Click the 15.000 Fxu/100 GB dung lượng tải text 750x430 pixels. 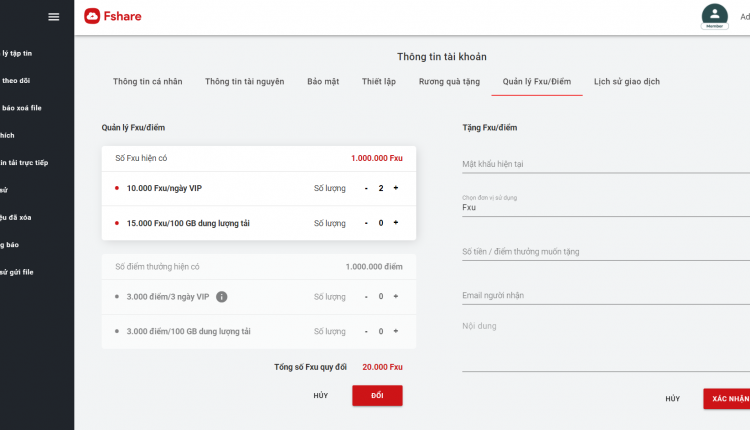coord(188,223)
